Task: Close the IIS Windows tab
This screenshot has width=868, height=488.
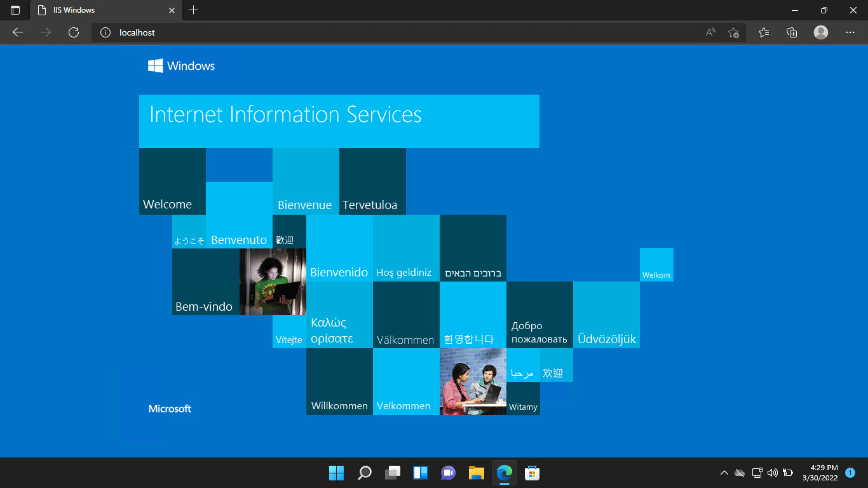Action: click(x=172, y=10)
